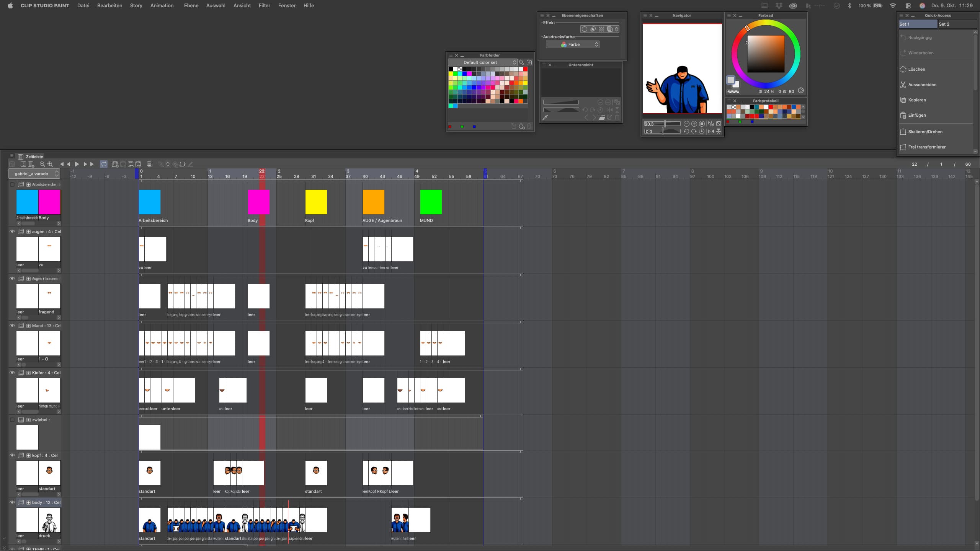Open the Default color set dropdown
This screenshot has width=980, height=551.
tap(482, 62)
